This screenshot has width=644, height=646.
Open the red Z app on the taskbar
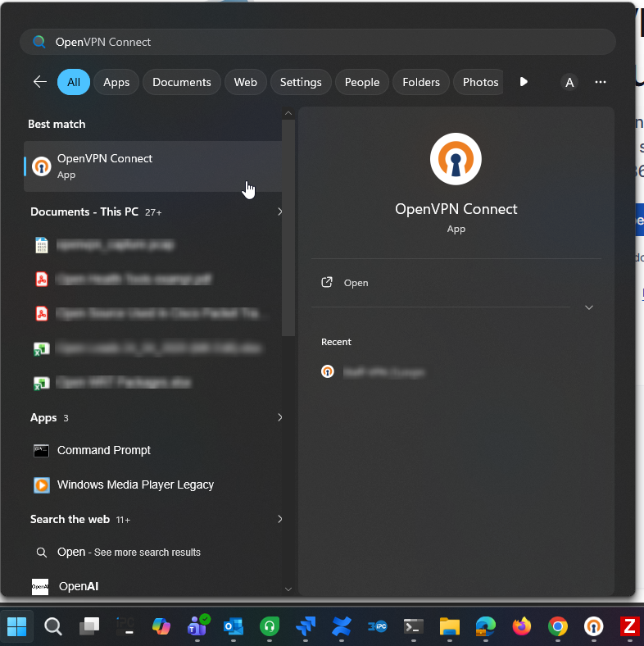click(629, 626)
